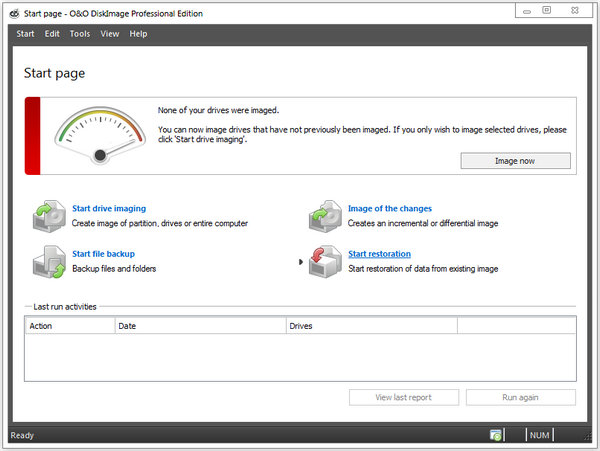Screen dimensions: 600x451
Task: Follow the Start drive imaging link
Action: (x=109, y=209)
